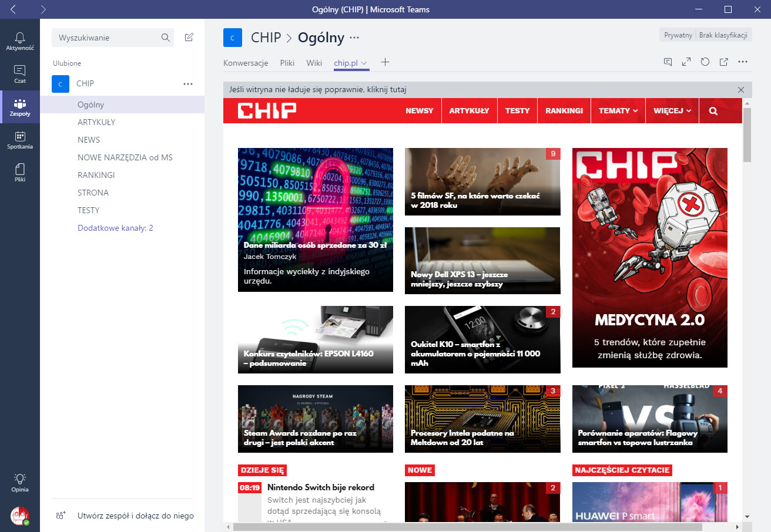771x532 pixels.
Task: Open the Aktywność activity feed
Action: click(20, 41)
